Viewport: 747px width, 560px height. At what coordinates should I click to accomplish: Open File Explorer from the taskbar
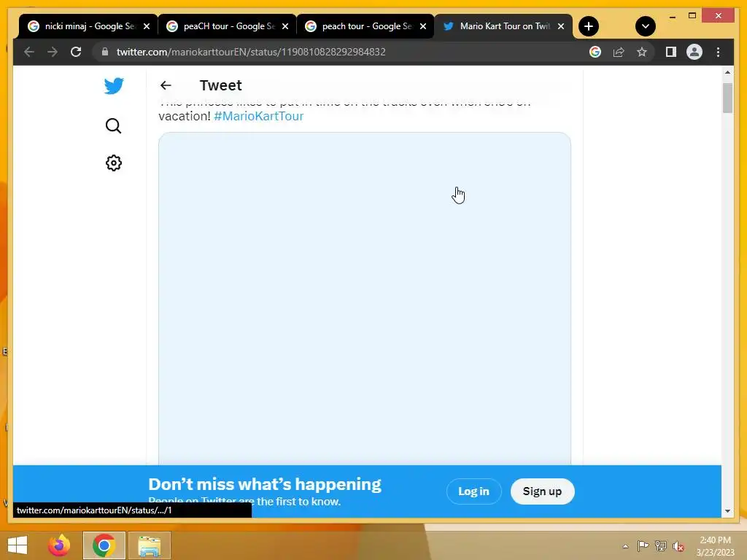point(150,545)
